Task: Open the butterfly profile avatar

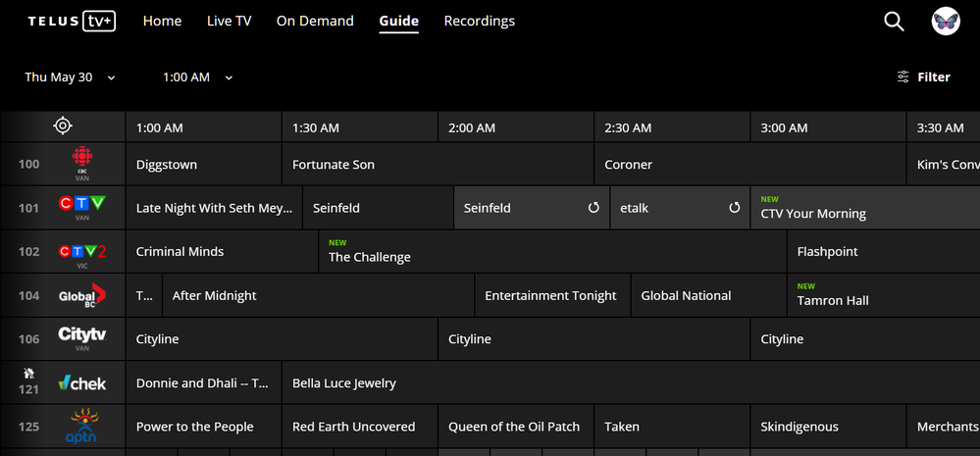Action: tap(946, 22)
